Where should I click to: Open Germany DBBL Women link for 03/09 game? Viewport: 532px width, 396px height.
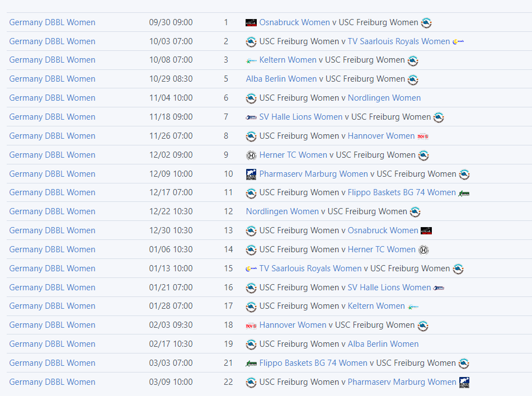tap(52, 382)
